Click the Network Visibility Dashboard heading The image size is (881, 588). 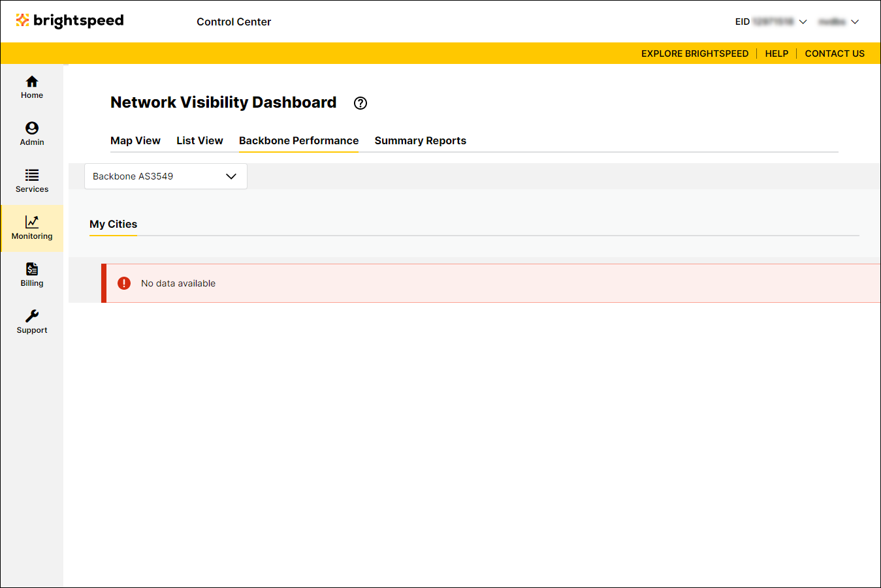[x=223, y=102]
